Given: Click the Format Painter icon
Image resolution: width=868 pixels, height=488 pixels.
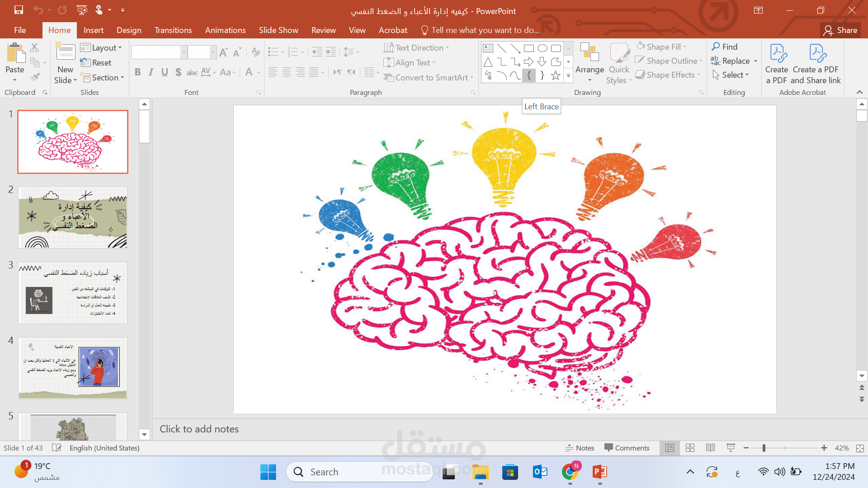Looking at the screenshot, I should click(x=35, y=78).
